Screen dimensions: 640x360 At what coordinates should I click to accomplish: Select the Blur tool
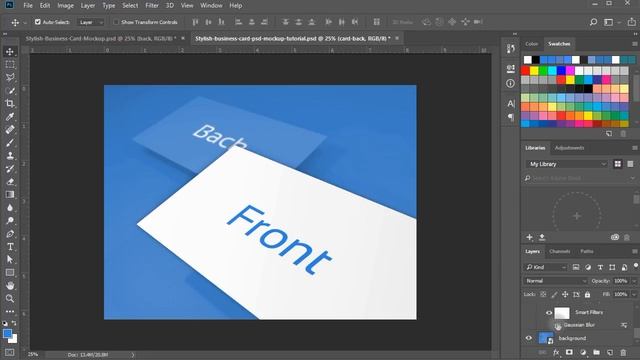pyautogui.click(x=10, y=208)
